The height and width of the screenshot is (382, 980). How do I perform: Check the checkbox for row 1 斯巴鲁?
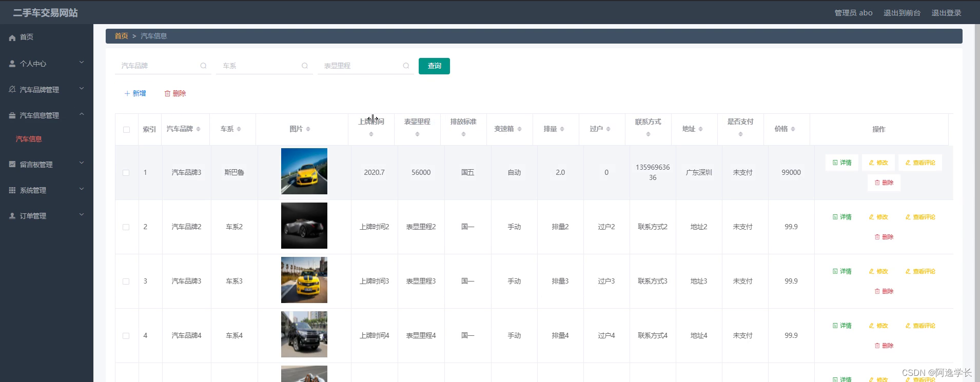[126, 173]
